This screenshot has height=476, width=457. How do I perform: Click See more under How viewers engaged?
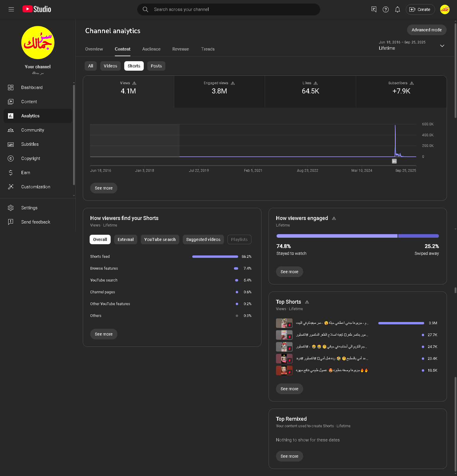pos(289,272)
